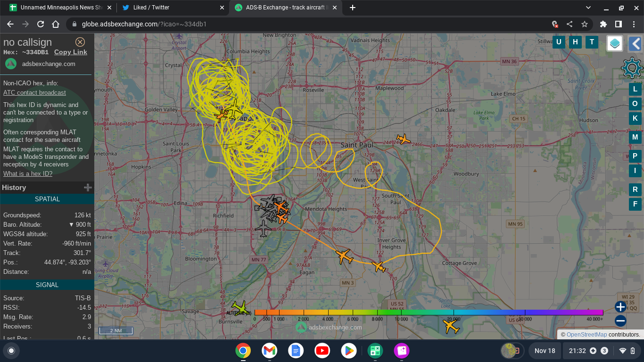The image size is (644, 362).
Task: Open ATC contact broadcast link
Action: coord(34,93)
